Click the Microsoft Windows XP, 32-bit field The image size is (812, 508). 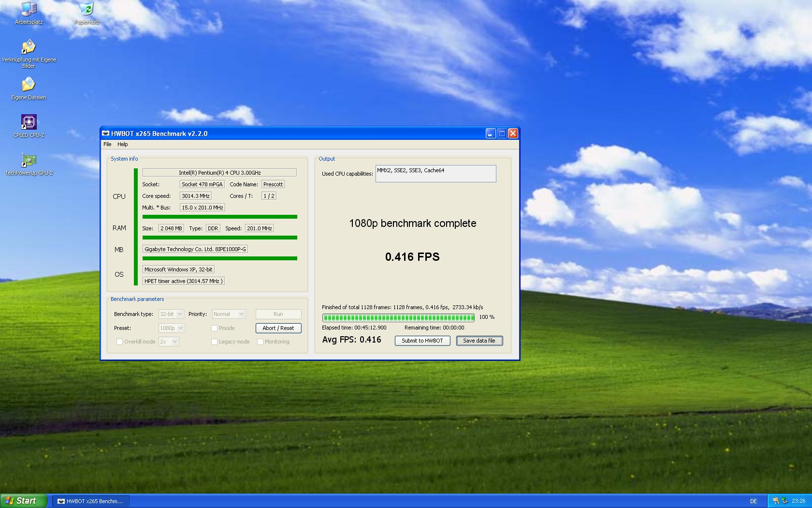point(178,269)
